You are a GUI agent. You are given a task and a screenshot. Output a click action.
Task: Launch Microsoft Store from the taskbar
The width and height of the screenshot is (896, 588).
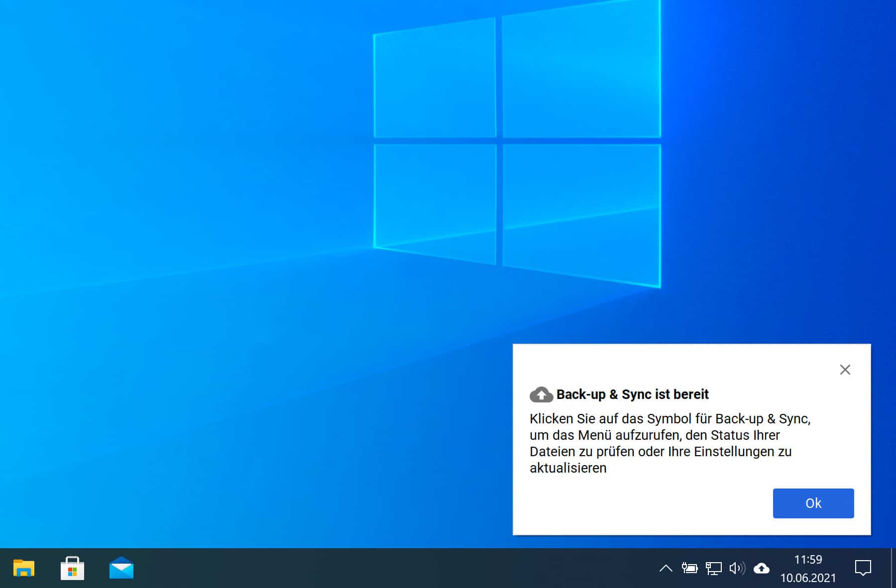click(x=72, y=568)
